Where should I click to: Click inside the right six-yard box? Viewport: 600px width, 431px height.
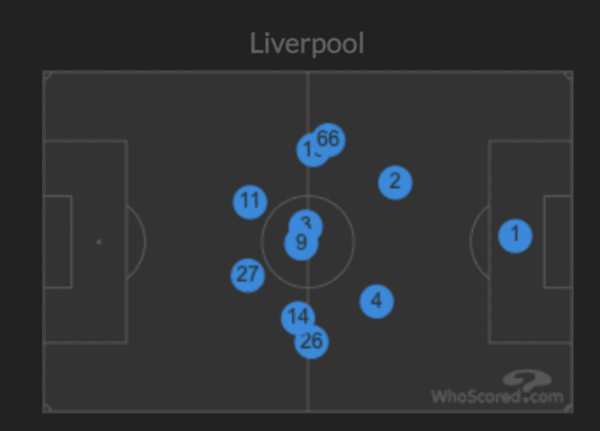(x=558, y=242)
